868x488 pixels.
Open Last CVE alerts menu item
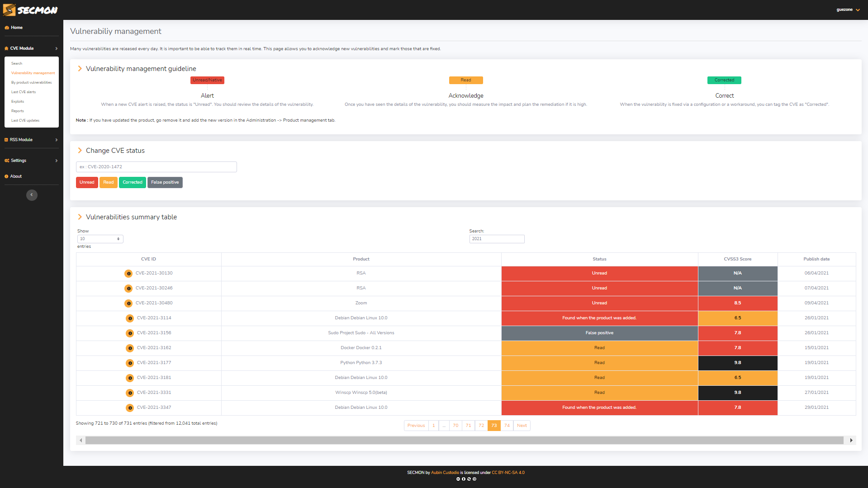click(x=24, y=92)
